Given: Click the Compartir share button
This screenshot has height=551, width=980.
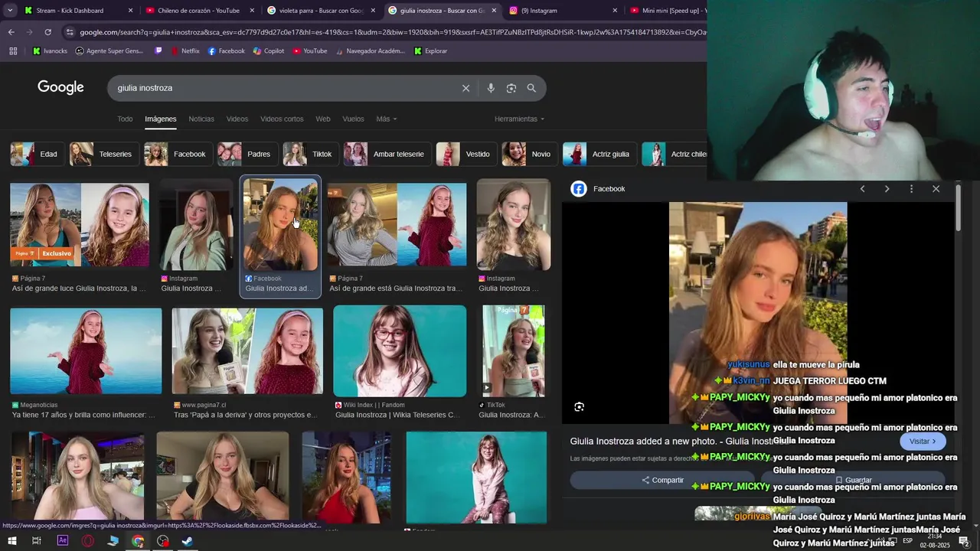Looking at the screenshot, I should click(x=663, y=481).
